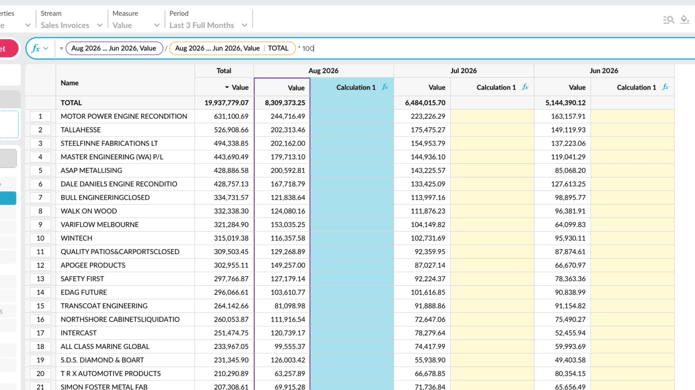695x390 pixels.
Task: Open the search list icon at top right
Action: point(668,20)
